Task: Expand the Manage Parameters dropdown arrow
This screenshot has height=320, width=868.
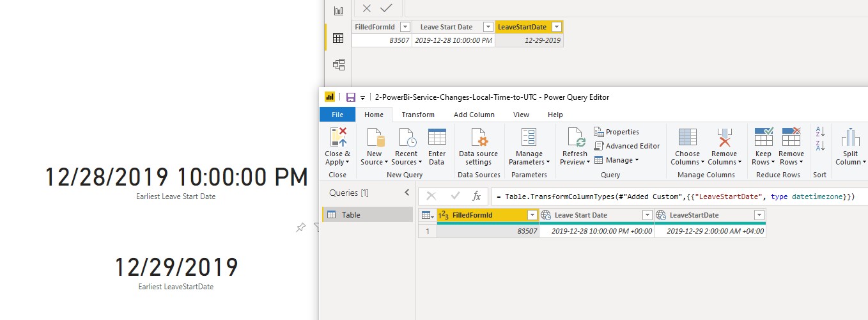Action: coord(547,163)
